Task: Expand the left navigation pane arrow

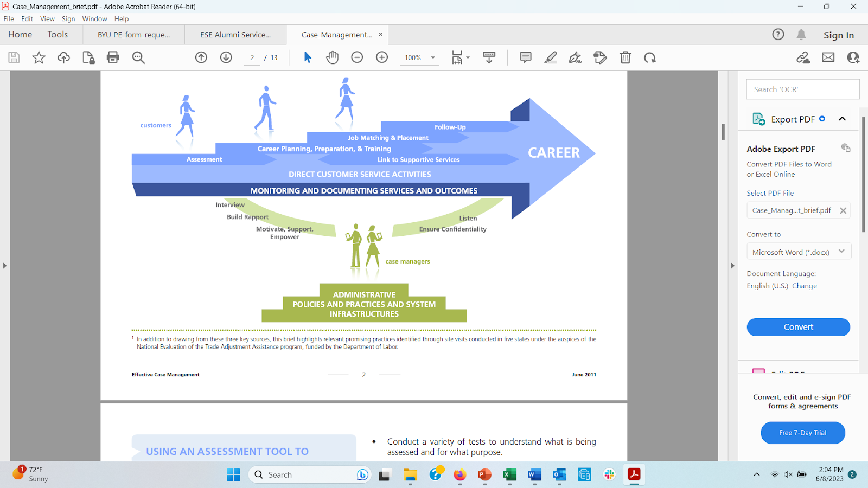Action: click(x=5, y=266)
